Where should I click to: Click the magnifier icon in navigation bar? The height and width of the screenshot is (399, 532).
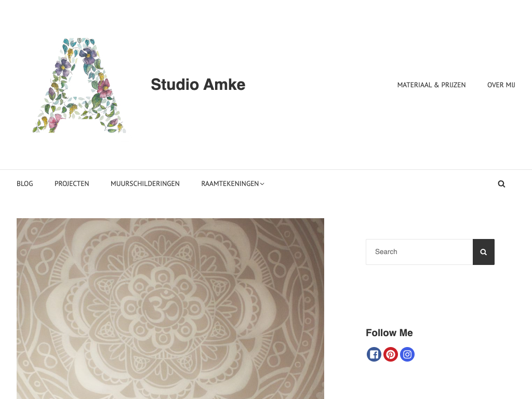(x=501, y=184)
